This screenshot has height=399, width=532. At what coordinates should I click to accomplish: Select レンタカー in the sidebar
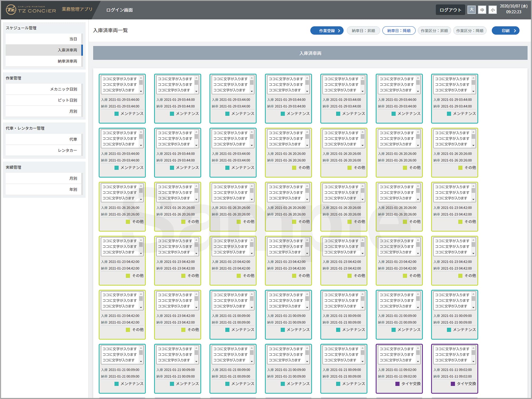pyautogui.click(x=67, y=150)
